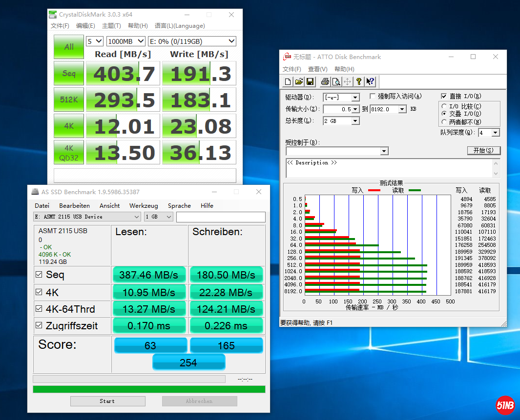Enable the 强制写入访问 checkbox

click(x=373, y=97)
